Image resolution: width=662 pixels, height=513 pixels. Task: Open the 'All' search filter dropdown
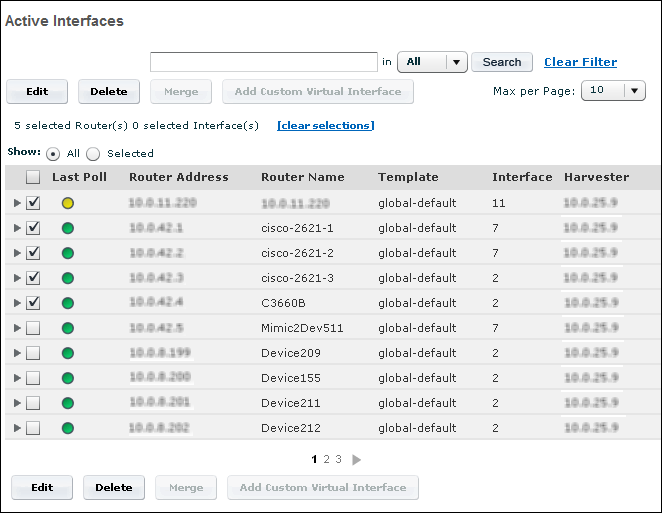433,62
